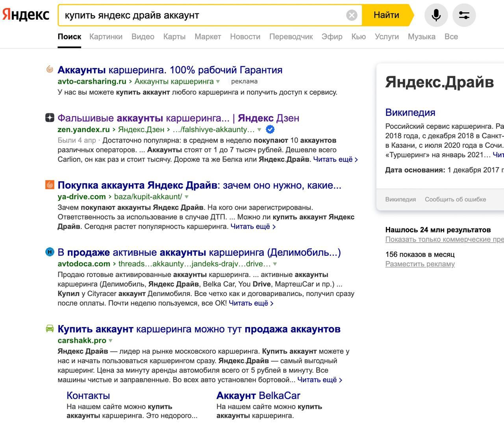504x427 pixels.
Task: Click the реклама ad label
Action: pos(244,82)
